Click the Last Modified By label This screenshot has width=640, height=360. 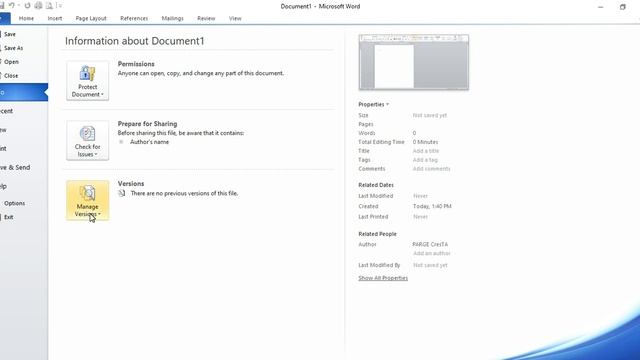(x=379, y=265)
